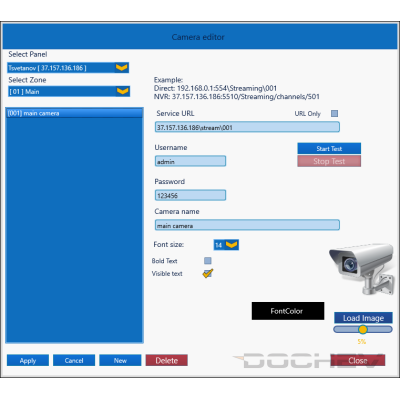Uncheck the Visible text checkbox
The width and height of the screenshot is (400, 400).
pos(208,274)
